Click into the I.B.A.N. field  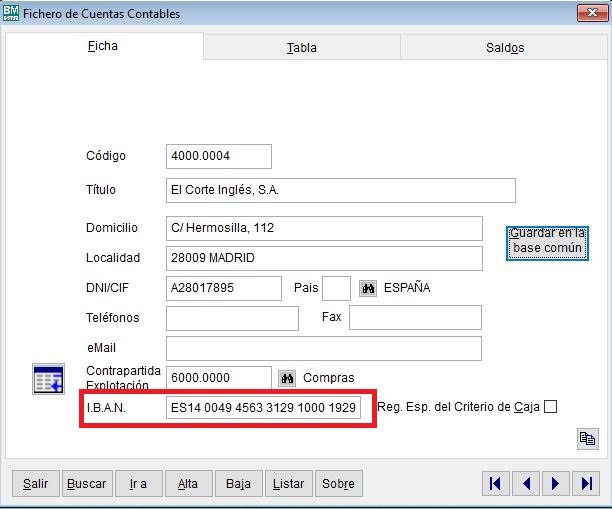tap(263, 409)
